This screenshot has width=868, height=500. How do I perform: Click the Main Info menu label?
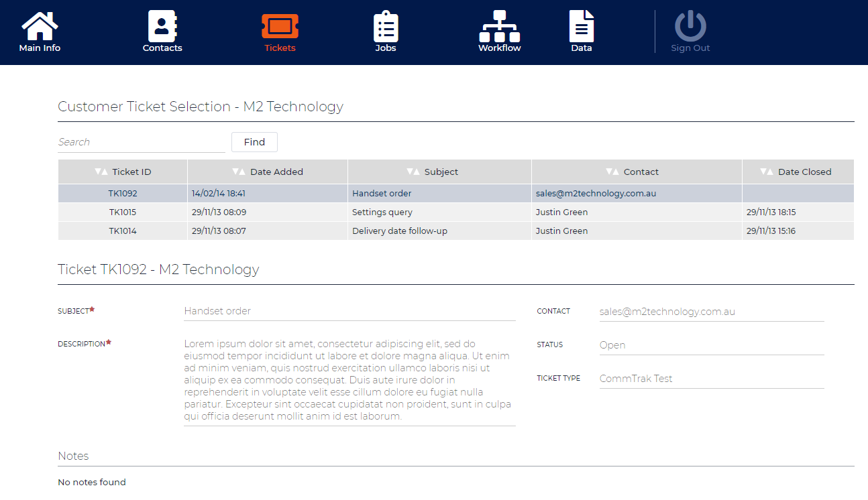(x=40, y=48)
